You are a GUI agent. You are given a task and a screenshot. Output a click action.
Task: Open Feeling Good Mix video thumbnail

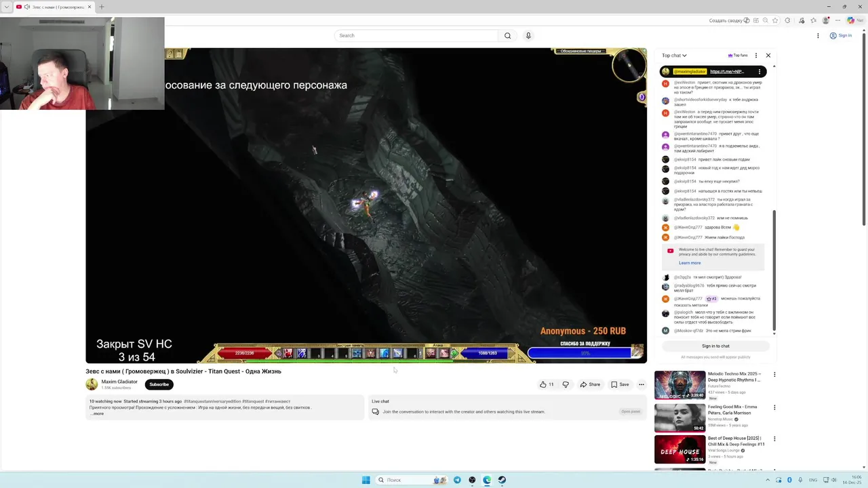[679, 418]
